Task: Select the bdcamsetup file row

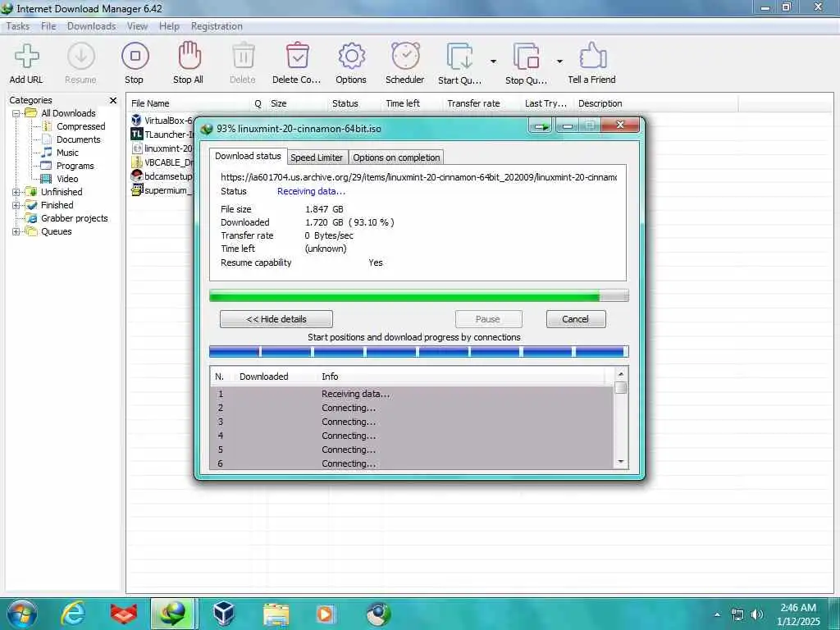Action: [x=162, y=176]
